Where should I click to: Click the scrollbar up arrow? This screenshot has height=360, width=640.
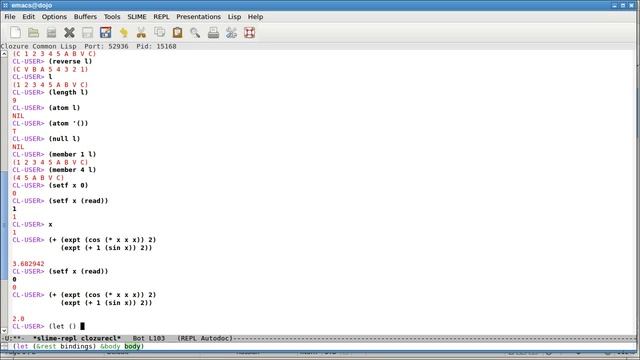[4, 54]
